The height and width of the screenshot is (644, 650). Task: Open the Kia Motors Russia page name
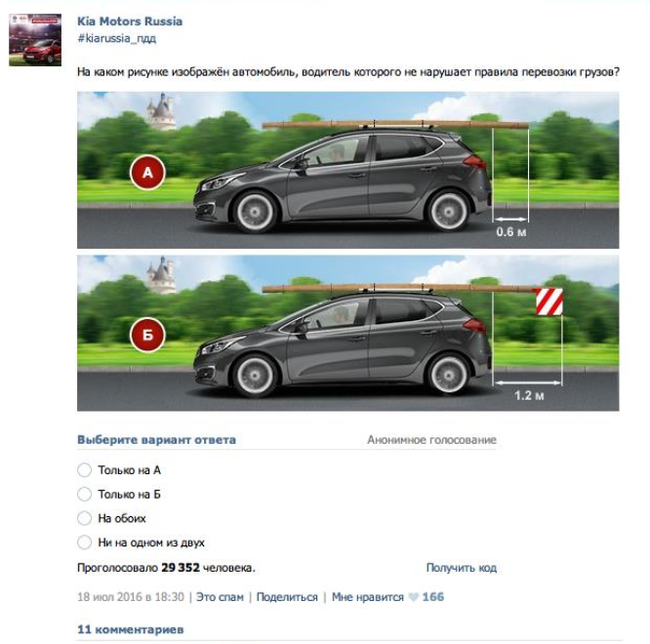pos(130,21)
